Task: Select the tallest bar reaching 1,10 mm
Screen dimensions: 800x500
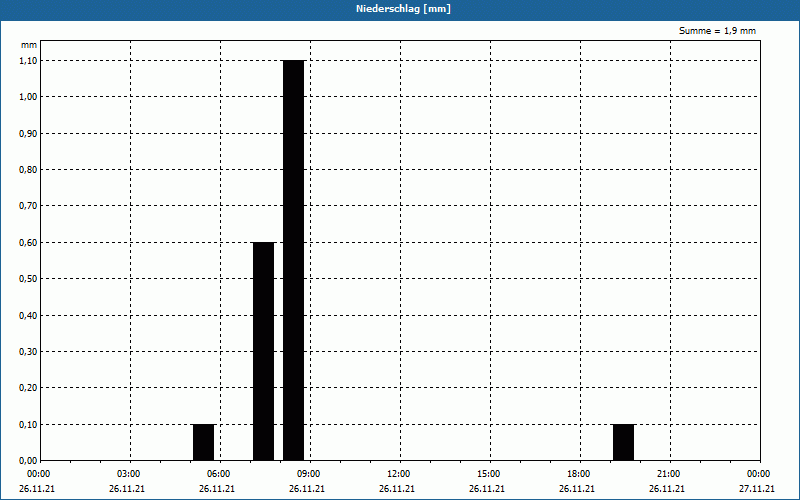Action: (x=294, y=260)
